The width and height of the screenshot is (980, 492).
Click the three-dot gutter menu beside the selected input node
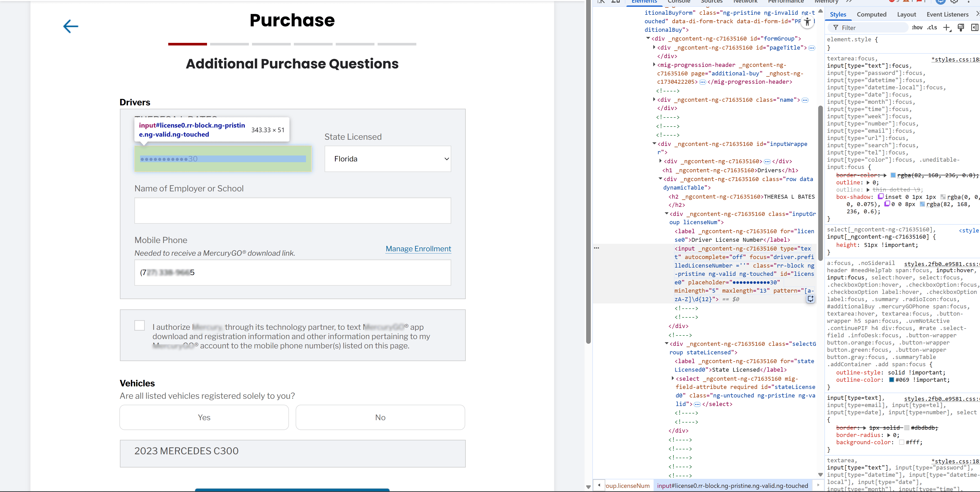click(x=596, y=248)
